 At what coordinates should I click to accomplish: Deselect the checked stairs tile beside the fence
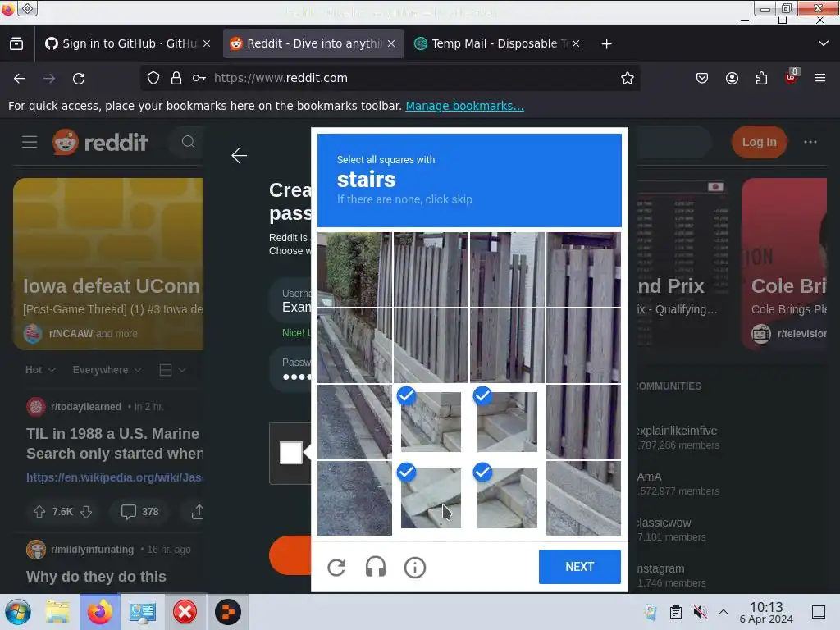[x=507, y=422]
